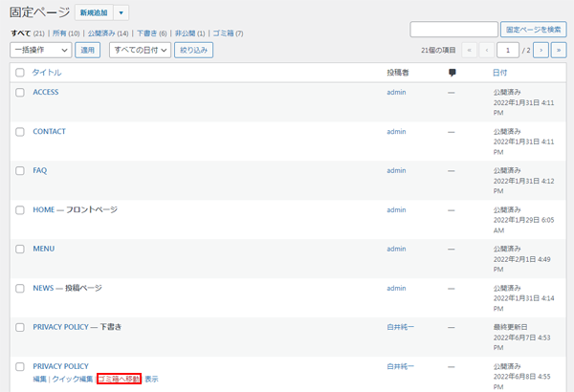Viewport: 574px width, 392px height.
Task: Open the MENU page title link
Action: coord(44,249)
